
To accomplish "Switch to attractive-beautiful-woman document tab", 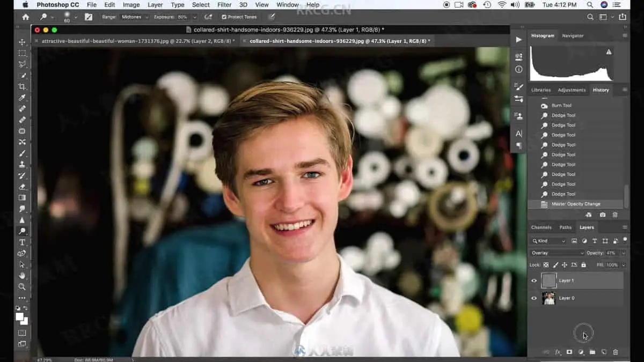I will click(x=138, y=41).
